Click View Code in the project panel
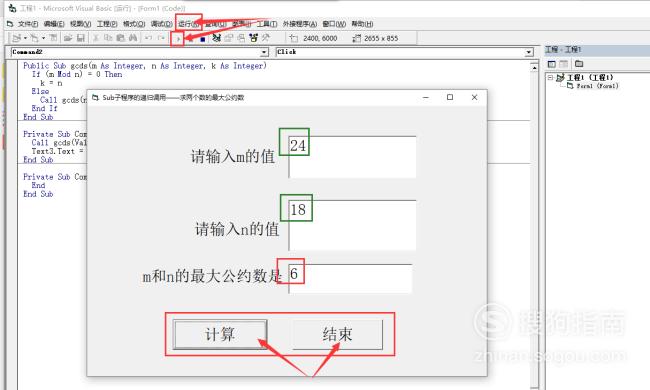The image size is (650, 390). 552,64
